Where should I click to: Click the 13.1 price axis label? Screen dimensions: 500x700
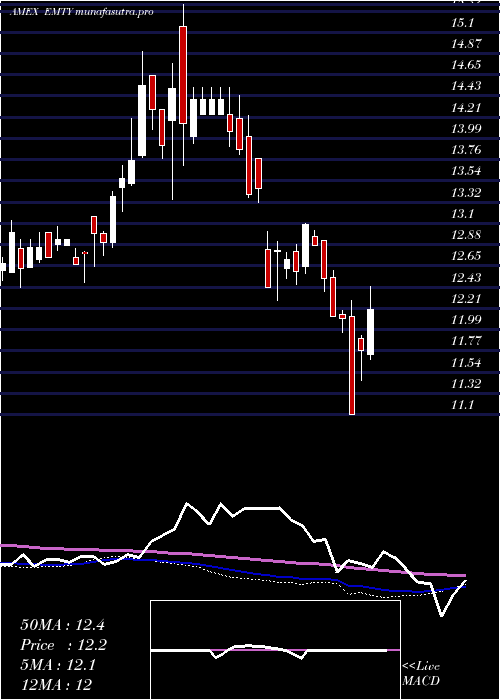[x=462, y=213]
